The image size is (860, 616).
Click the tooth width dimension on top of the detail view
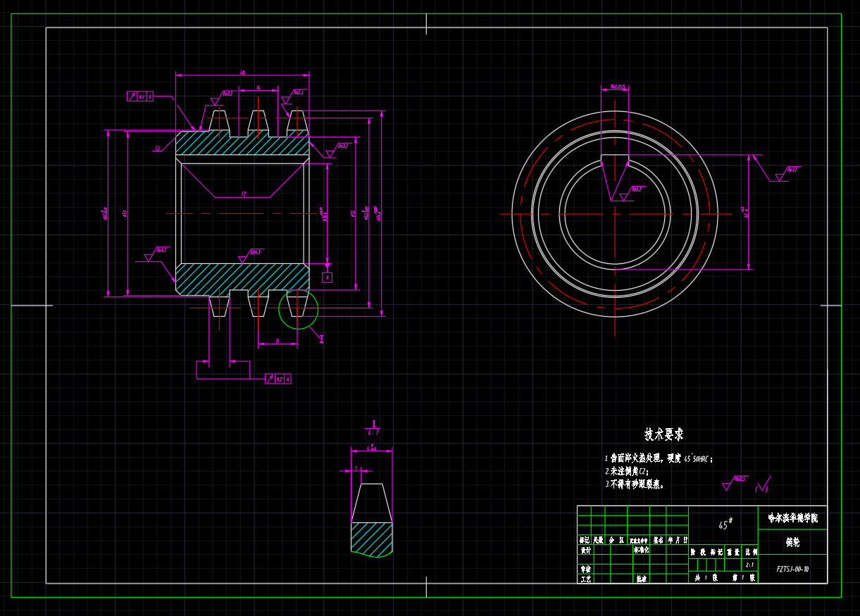point(371,448)
